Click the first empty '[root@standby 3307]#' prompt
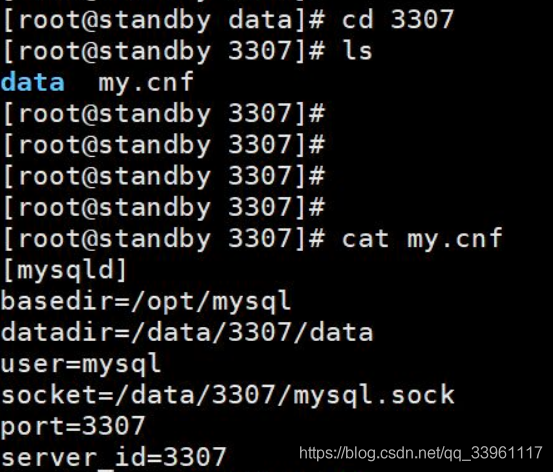This screenshot has height=472, width=553. (x=163, y=114)
